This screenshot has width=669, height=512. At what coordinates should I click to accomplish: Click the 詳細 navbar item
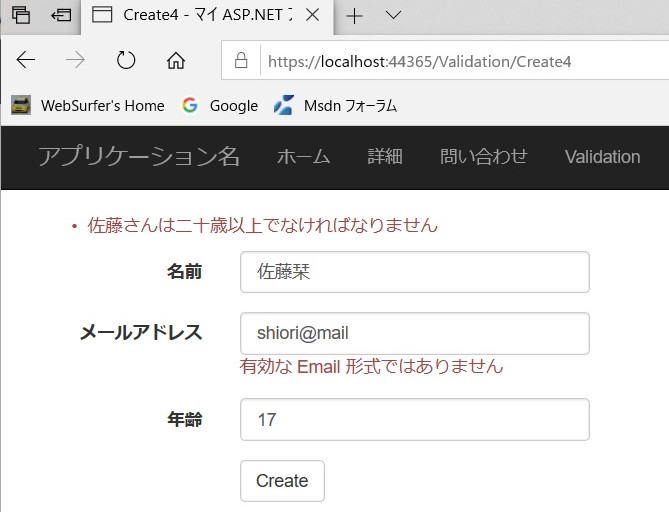click(x=384, y=156)
